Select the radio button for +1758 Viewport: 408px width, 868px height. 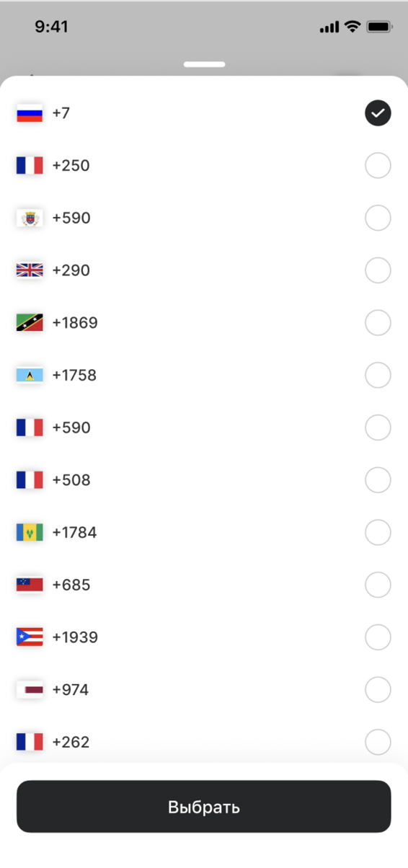378,375
